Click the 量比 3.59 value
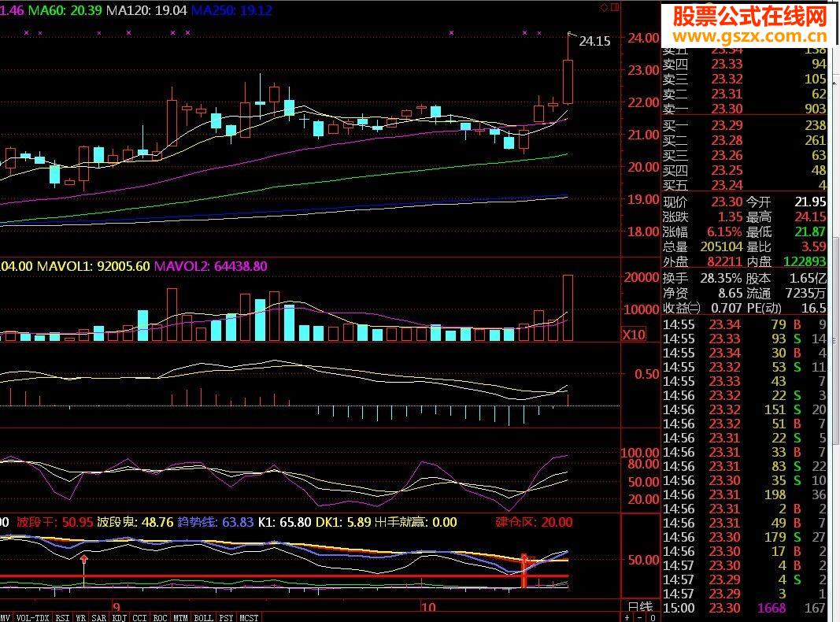This screenshot has width=840, height=622. (x=813, y=247)
